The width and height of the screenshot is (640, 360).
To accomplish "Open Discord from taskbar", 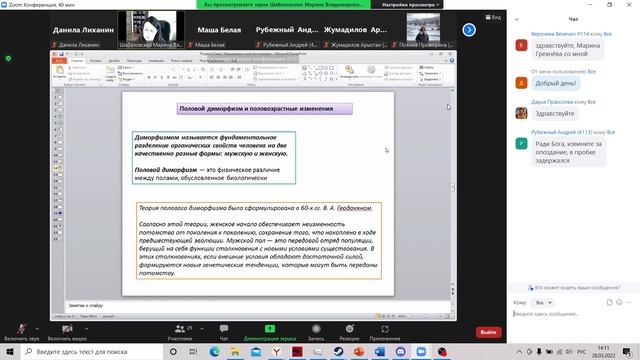I will click(x=400, y=351).
